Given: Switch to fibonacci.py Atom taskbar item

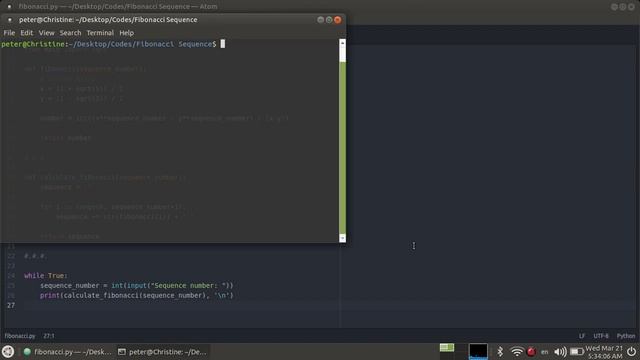Looking at the screenshot, I should click(67, 351).
